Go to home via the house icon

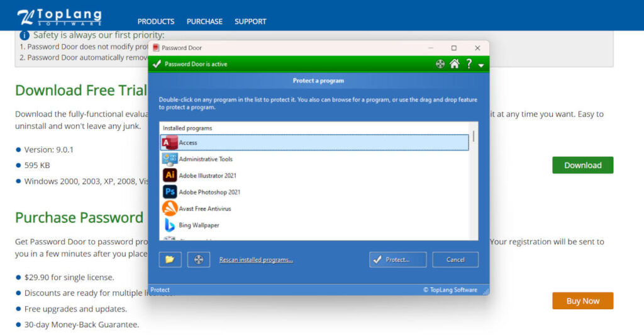point(454,64)
